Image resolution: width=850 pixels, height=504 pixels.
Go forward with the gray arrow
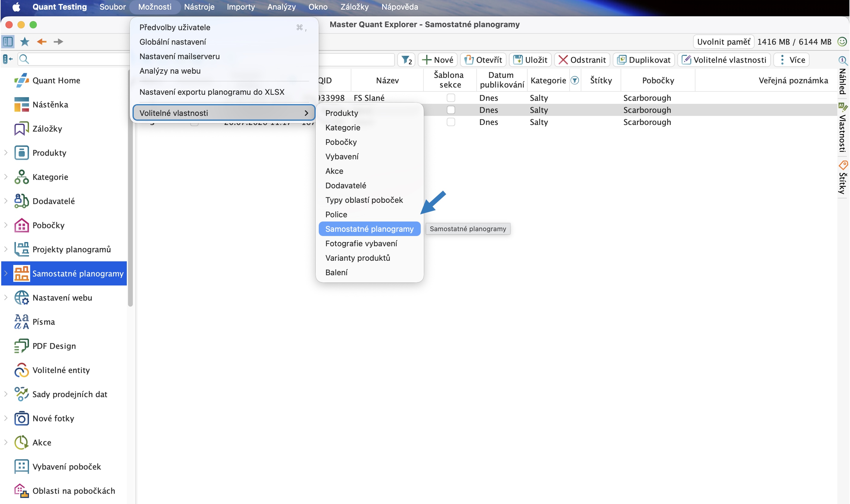click(x=58, y=42)
